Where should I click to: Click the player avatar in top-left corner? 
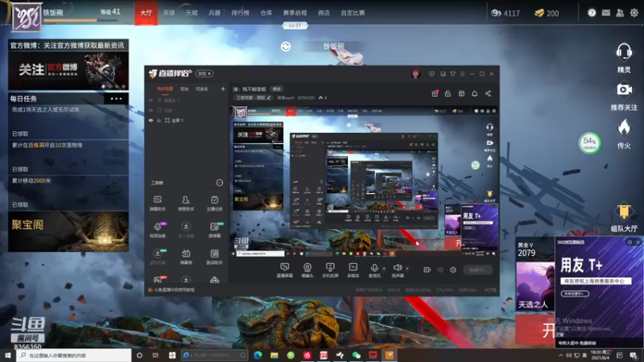pyautogui.click(x=27, y=17)
